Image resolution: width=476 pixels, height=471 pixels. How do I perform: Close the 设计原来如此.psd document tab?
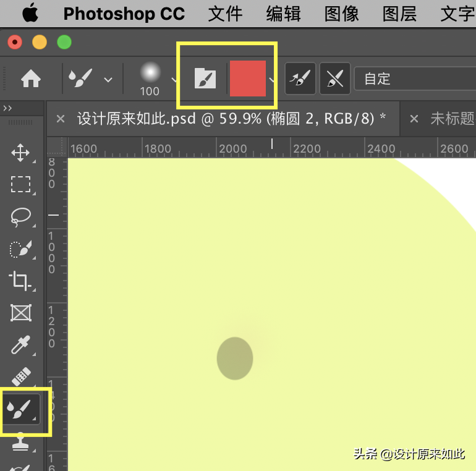pos(61,119)
